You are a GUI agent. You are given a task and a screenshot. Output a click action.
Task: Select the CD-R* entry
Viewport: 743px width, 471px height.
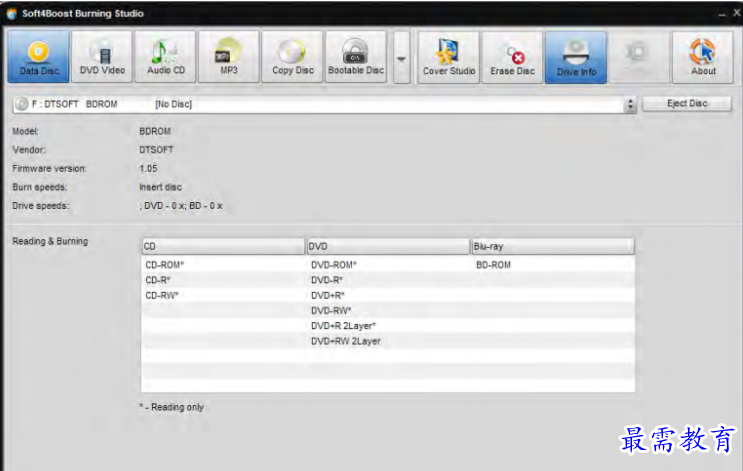158,280
